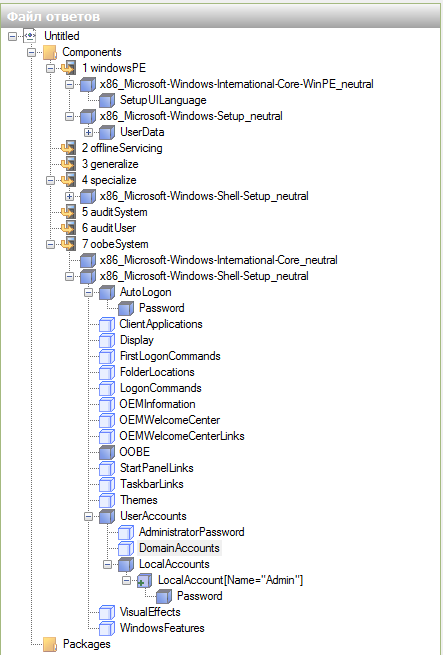Click the WindowsFeatures cube icon
The image size is (443, 655).
pos(107,628)
